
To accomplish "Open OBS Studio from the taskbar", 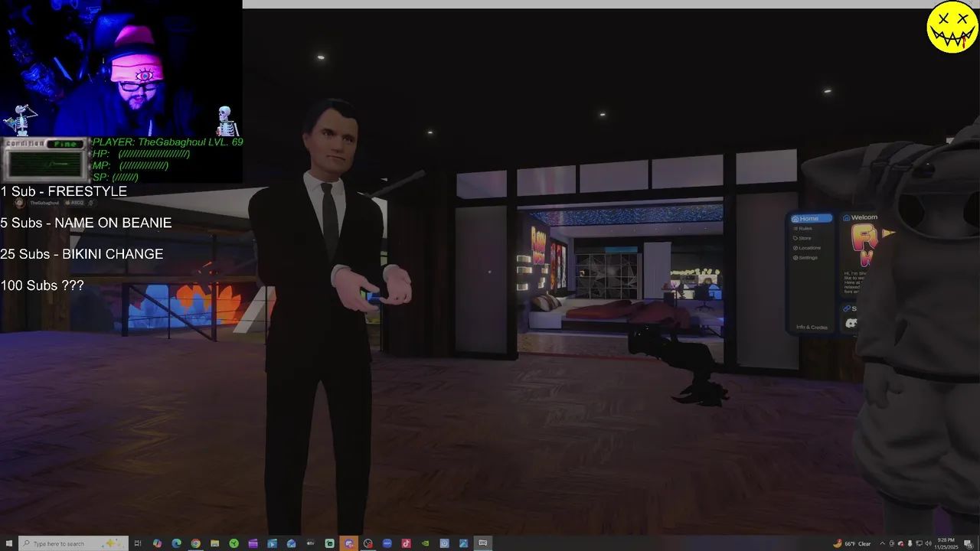I will point(367,543).
